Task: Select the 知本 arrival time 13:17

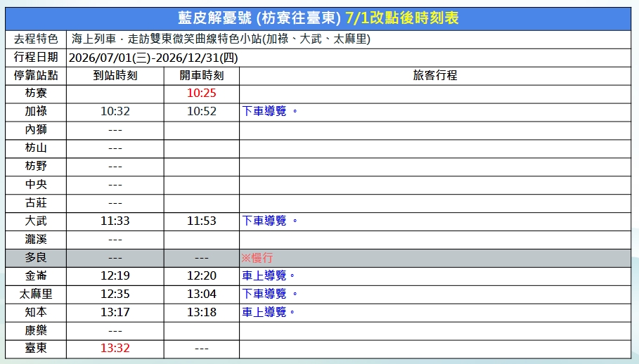Action: 115,312
